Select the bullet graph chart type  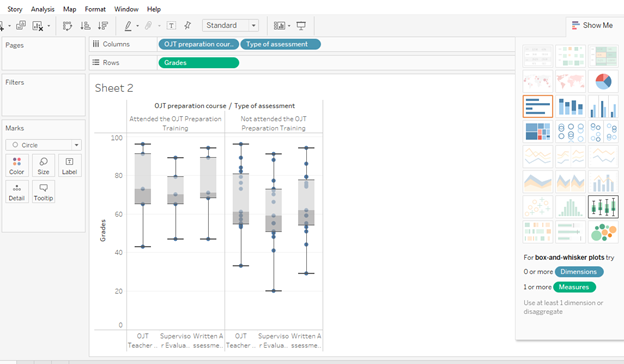coord(570,232)
